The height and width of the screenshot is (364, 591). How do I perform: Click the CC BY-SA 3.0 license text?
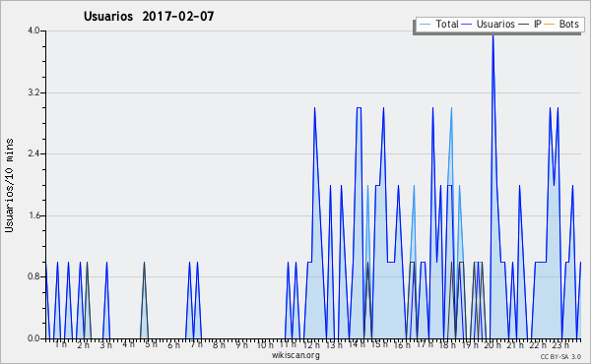coord(560,356)
